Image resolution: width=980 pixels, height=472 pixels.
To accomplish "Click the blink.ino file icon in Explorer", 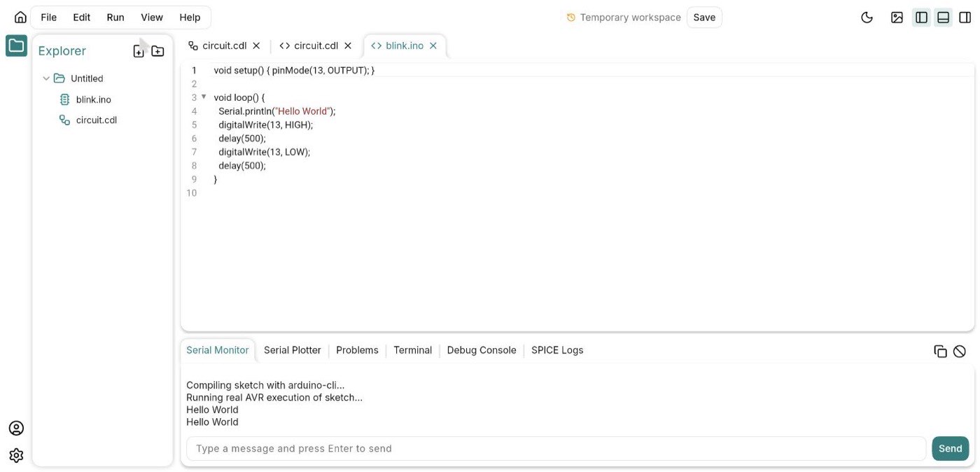I will point(64,99).
